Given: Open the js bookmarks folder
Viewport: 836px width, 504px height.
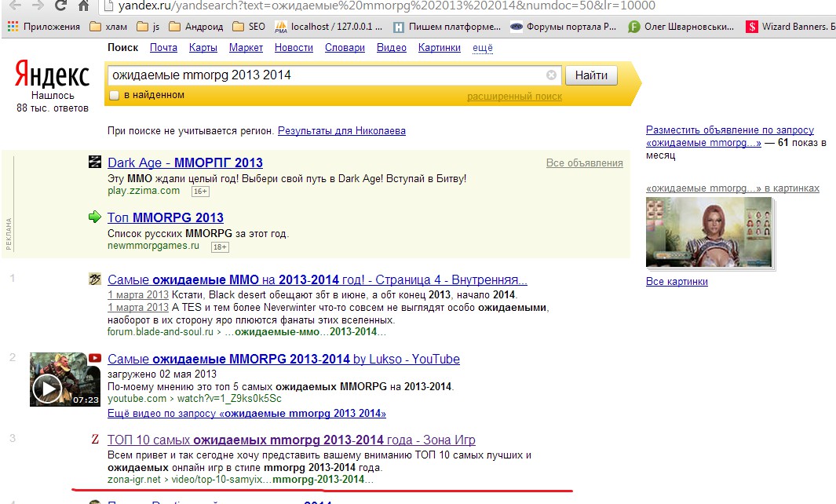Looking at the screenshot, I should [148, 26].
